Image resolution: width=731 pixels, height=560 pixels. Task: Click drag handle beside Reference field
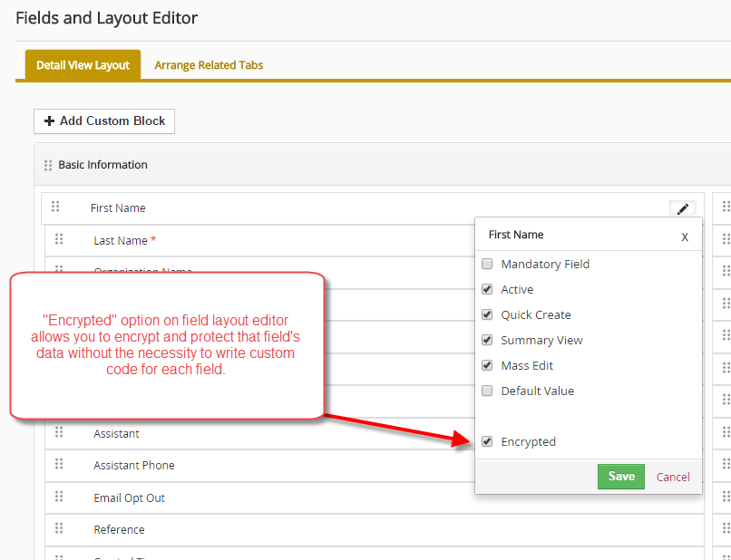click(59, 528)
